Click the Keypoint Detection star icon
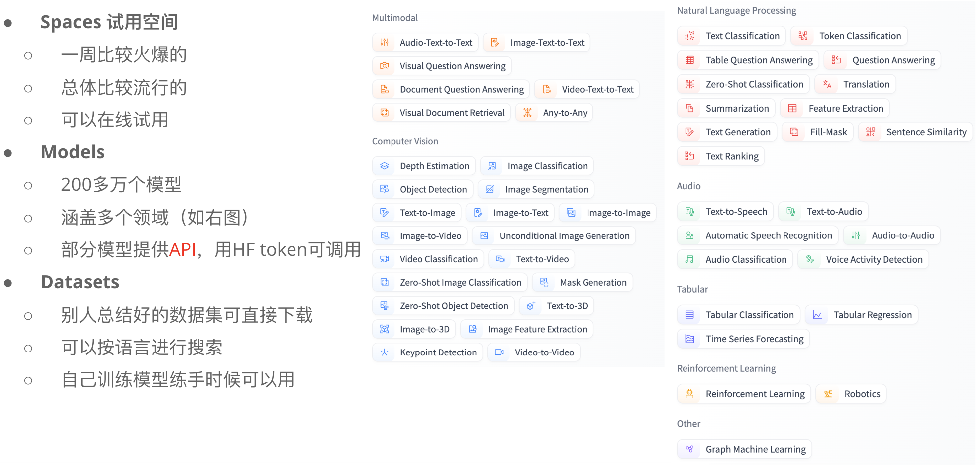980x469 pixels. point(385,352)
